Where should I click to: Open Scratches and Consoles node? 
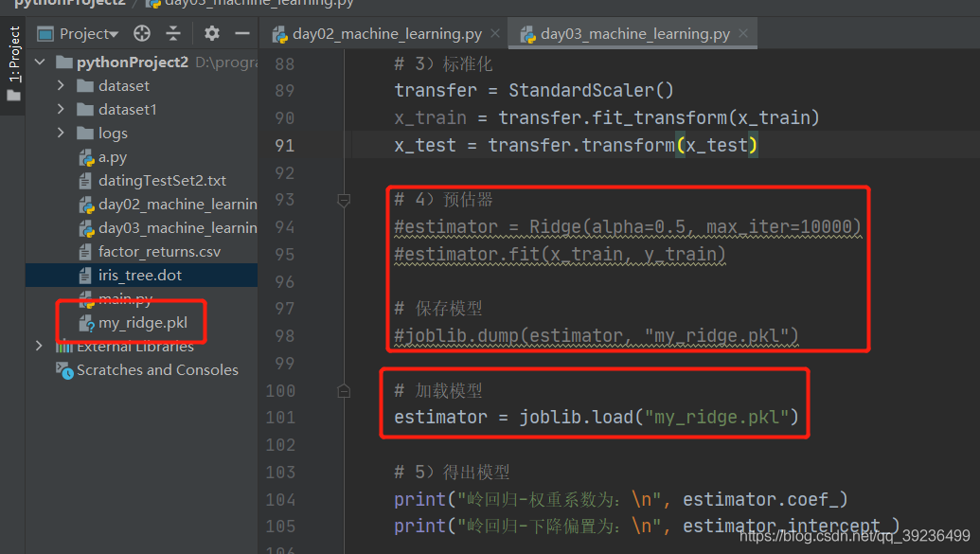pos(157,369)
